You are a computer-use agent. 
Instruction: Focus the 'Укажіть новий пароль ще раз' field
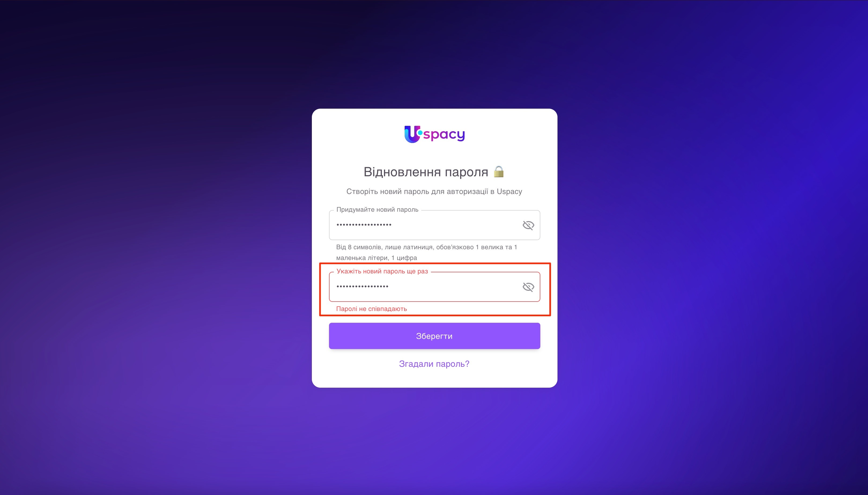[434, 287]
